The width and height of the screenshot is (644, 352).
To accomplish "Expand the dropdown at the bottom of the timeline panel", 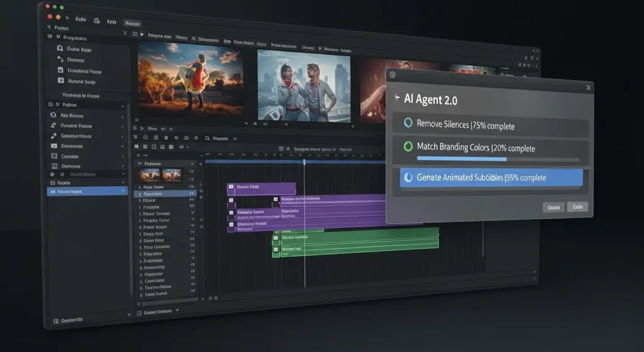I will tap(177, 311).
